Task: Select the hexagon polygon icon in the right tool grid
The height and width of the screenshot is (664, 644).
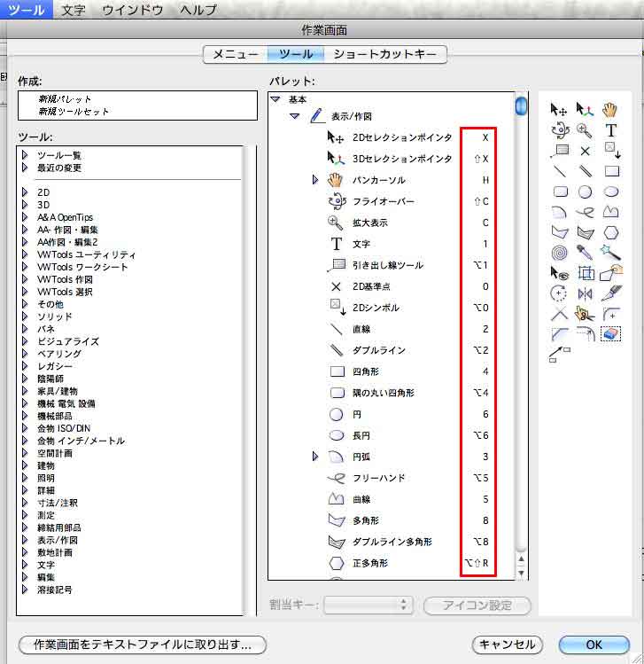Action: pyautogui.click(x=610, y=232)
